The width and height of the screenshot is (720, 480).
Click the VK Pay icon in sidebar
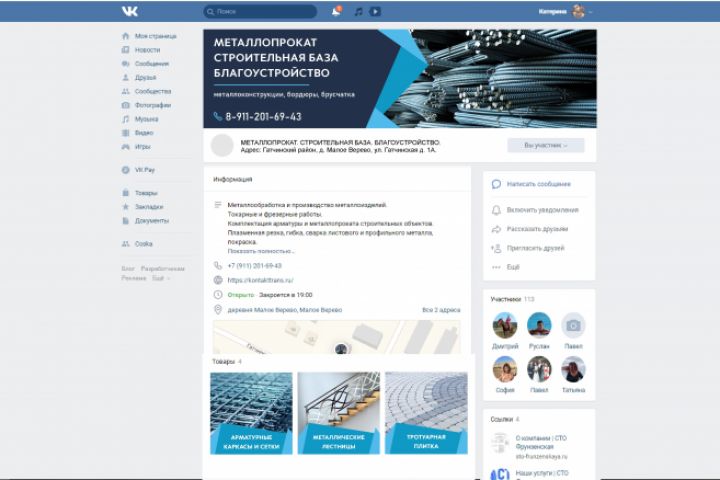pyautogui.click(x=125, y=169)
